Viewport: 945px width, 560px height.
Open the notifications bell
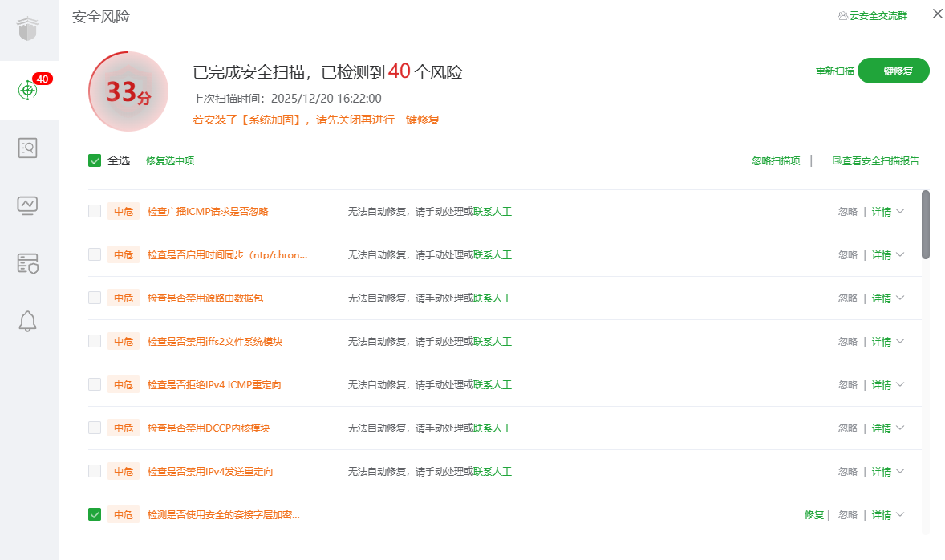click(28, 321)
